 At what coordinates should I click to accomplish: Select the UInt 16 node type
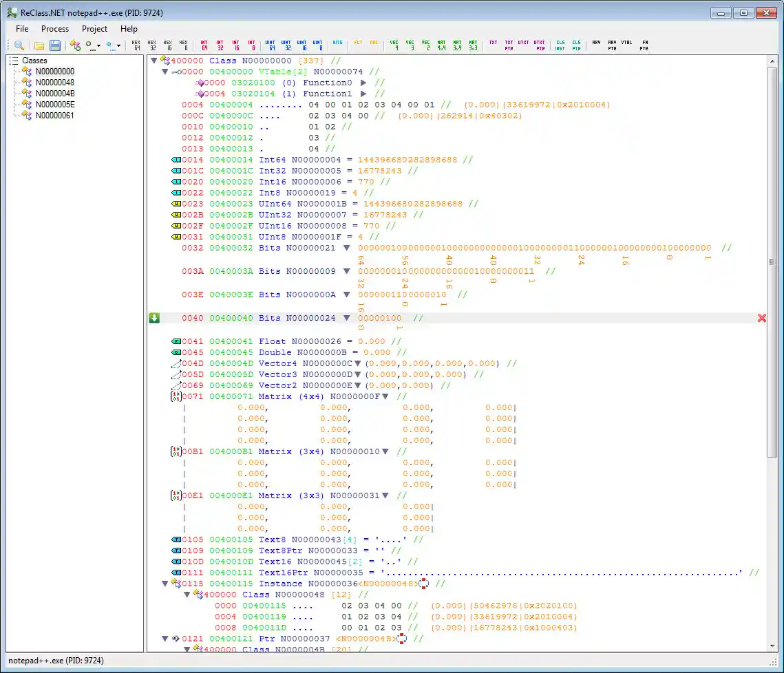(x=303, y=45)
